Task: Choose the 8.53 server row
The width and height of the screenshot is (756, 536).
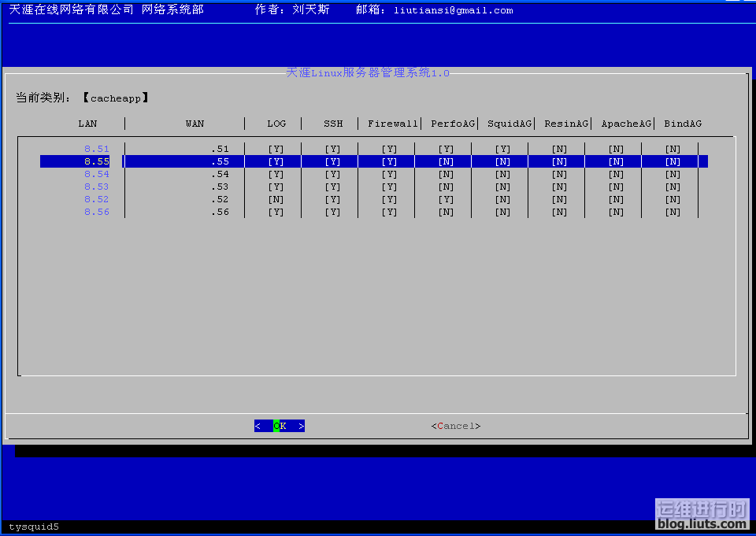Action: [x=96, y=187]
